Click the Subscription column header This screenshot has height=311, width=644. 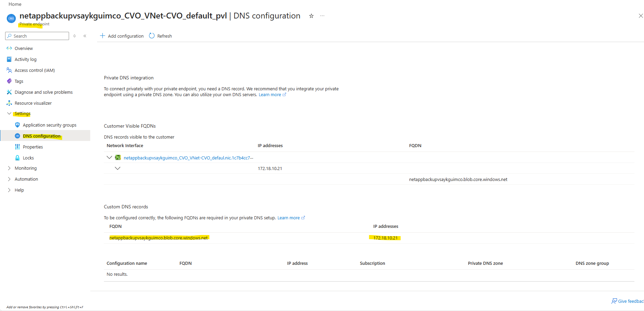point(372,263)
